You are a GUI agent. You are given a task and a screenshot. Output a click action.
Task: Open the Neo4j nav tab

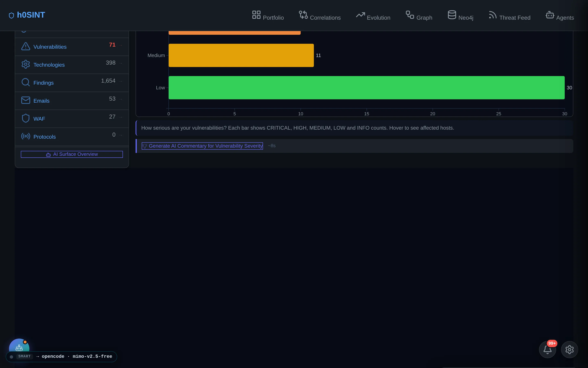(x=460, y=15)
